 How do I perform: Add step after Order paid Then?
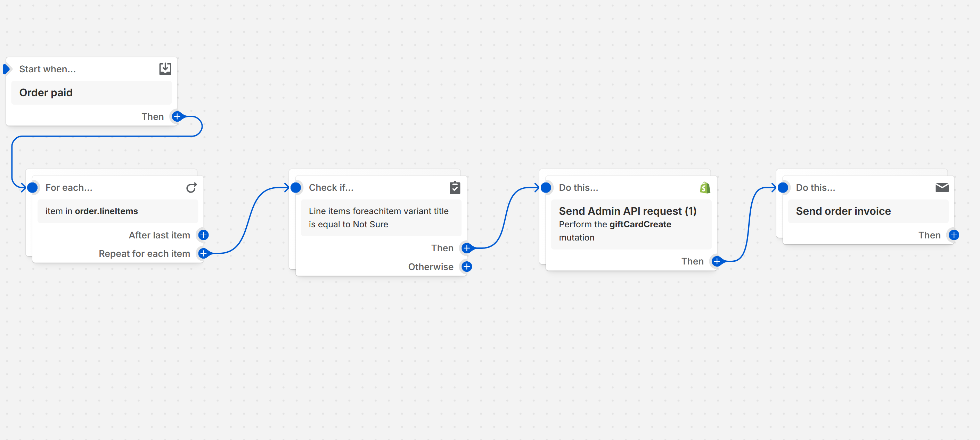coord(177,116)
